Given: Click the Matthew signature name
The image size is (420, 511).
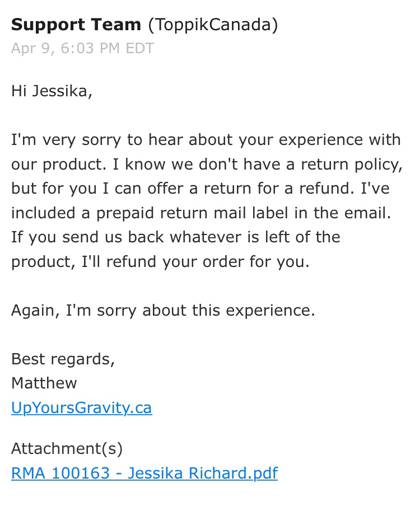Looking at the screenshot, I should click(44, 383).
